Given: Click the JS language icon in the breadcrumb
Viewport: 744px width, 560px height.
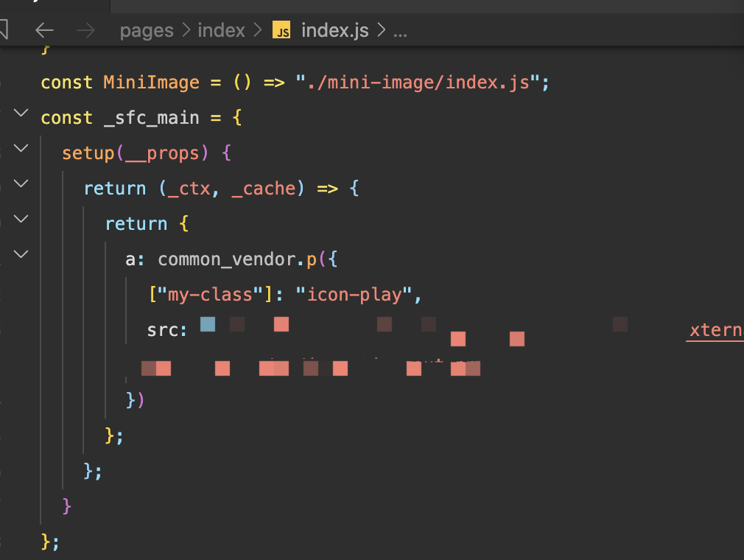Looking at the screenshot, I should 282,30.
